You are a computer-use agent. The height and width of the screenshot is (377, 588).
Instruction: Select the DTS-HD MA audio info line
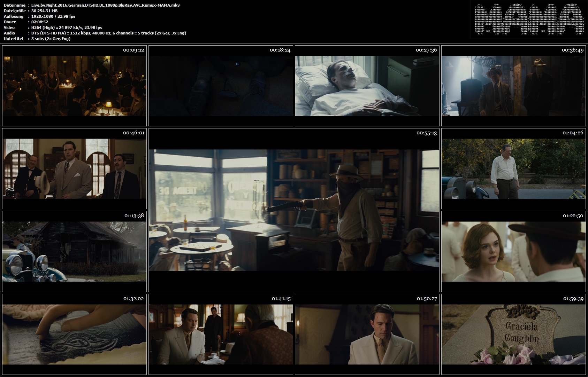[109, 33]
